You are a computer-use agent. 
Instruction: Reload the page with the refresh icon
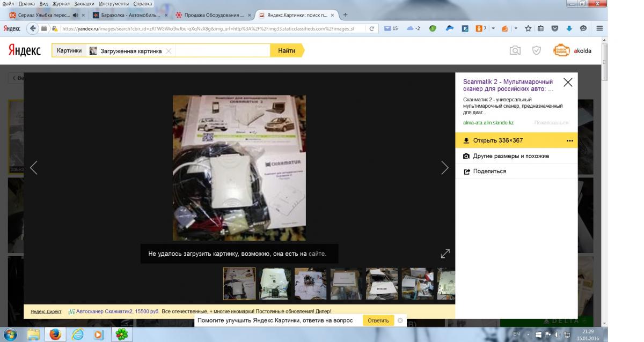371,28
